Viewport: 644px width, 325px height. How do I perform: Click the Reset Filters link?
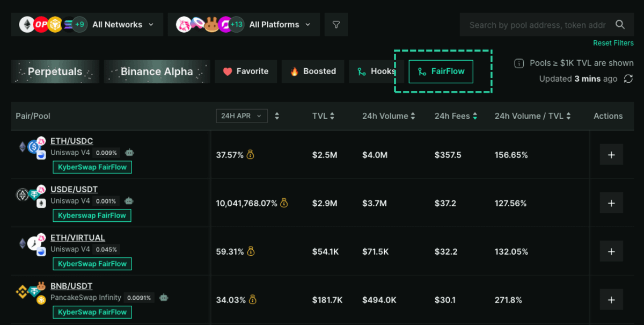coord(613,43)
